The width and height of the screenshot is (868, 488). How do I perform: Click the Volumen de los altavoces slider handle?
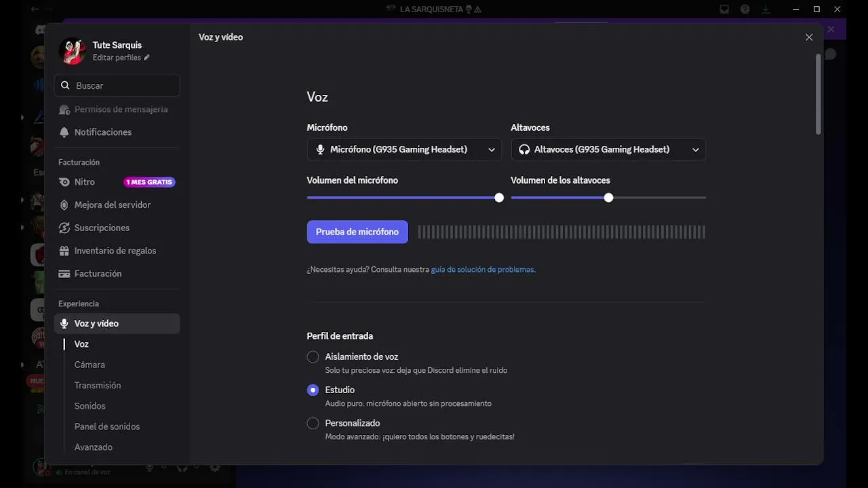[608, 198]
